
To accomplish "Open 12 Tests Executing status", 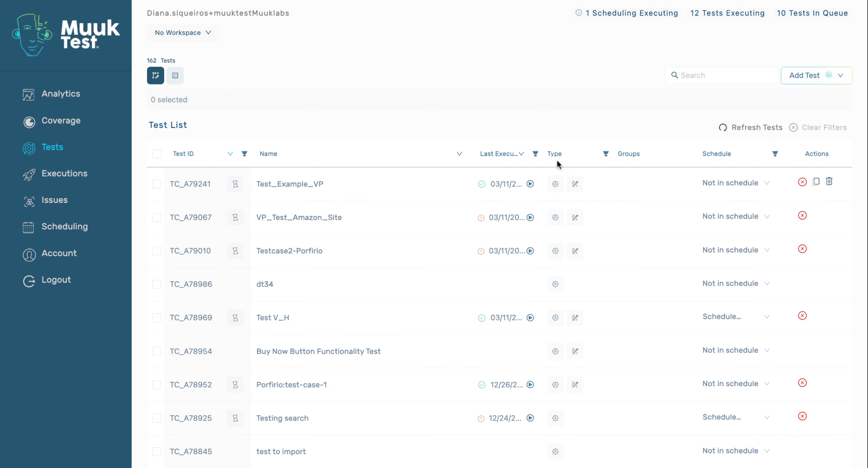I will tap(727, 13).
